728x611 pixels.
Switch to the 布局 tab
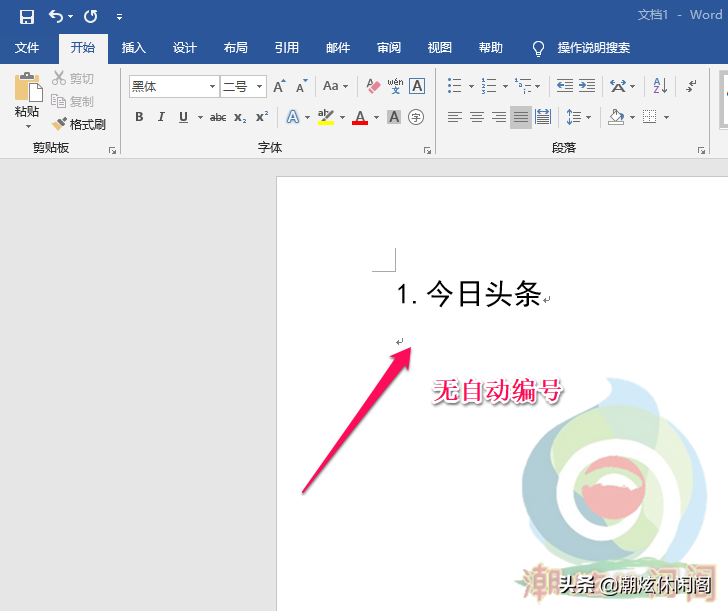pyautogui.click(x=236, y=47)
